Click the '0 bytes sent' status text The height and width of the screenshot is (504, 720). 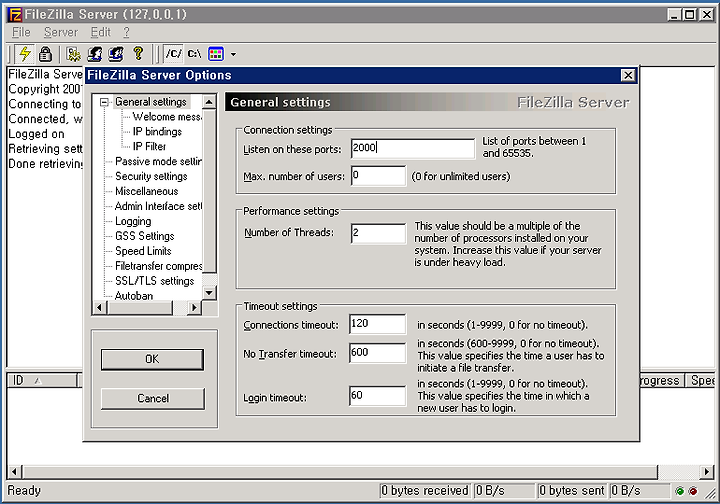[x=572, y=491]
